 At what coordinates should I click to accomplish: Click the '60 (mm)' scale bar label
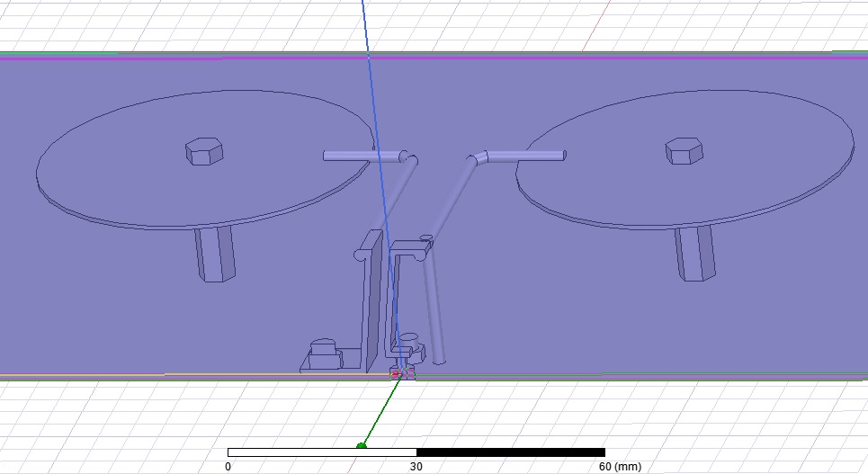click(620, 466)
